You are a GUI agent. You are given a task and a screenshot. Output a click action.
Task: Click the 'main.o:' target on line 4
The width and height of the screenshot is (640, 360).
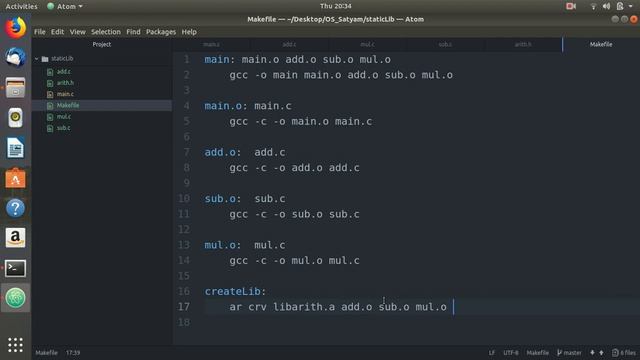pos(226,106)
